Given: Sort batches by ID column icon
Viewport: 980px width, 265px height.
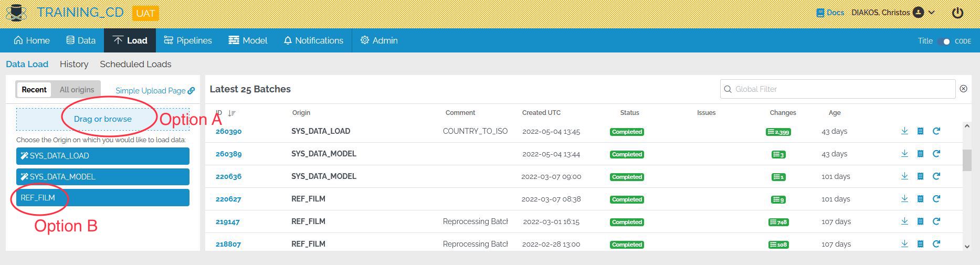Looking at the screenshot, I should [232, 113].
